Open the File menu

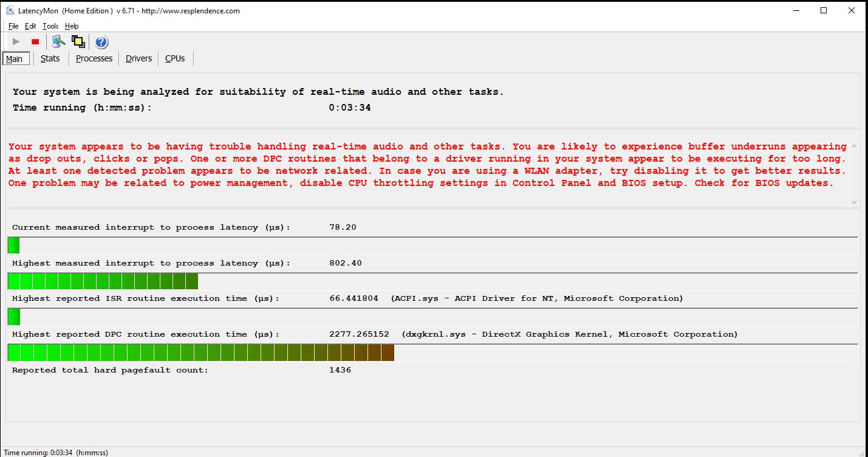click(x=13, y=26)
